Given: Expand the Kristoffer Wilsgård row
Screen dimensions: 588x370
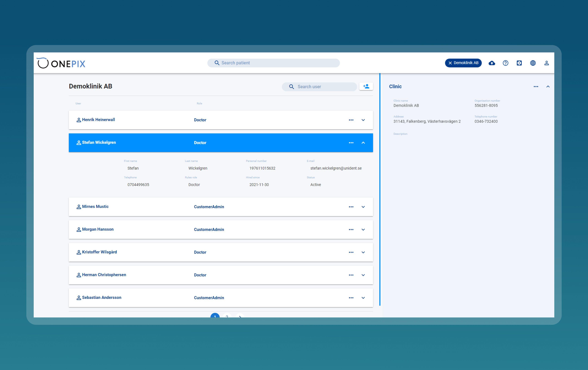Looking at the screenshot, I should (363, 252).
